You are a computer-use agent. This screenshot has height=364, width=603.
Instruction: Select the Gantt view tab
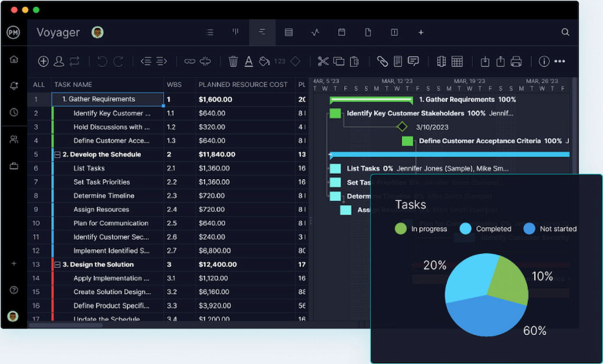click(262, 32)
